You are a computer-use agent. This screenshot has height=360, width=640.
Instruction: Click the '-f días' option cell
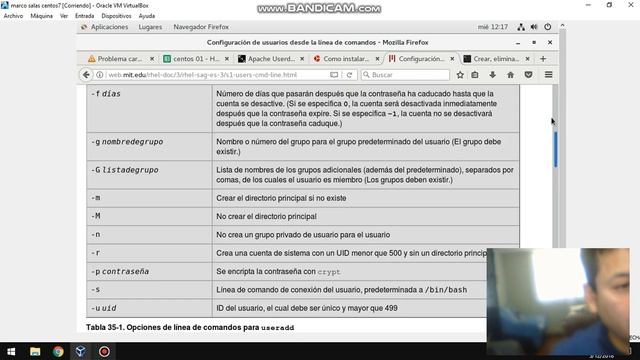149,109
